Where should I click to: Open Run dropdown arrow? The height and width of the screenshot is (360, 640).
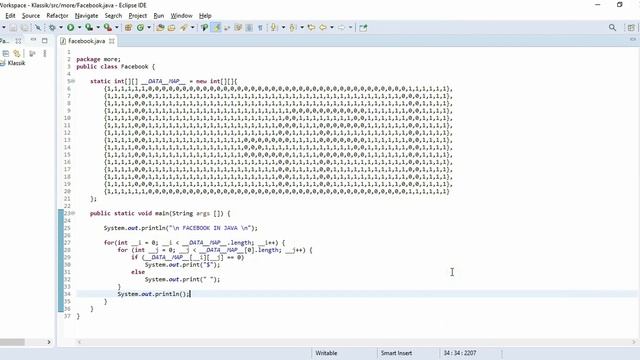(79, 28)
